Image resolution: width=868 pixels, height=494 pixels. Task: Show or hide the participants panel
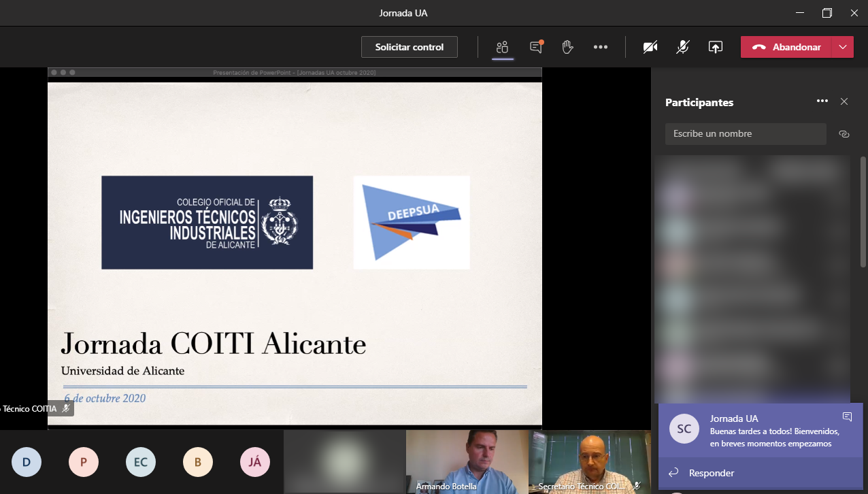[x=503, y=47]
